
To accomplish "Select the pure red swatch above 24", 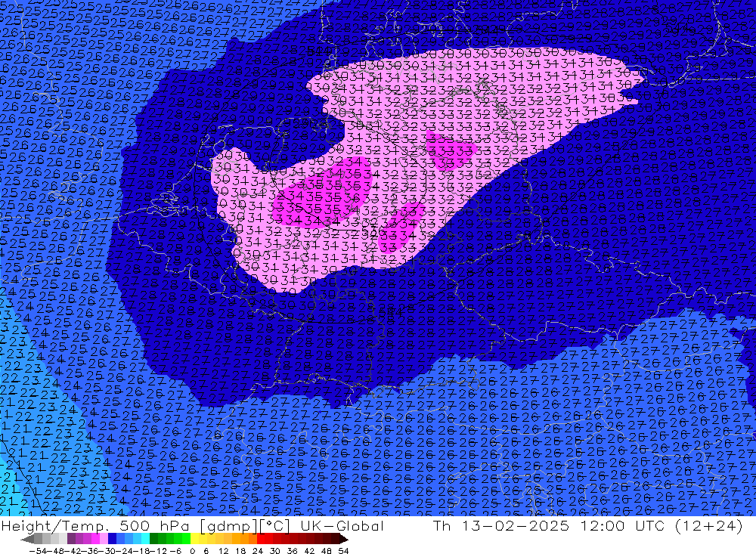I will (261, 539).
